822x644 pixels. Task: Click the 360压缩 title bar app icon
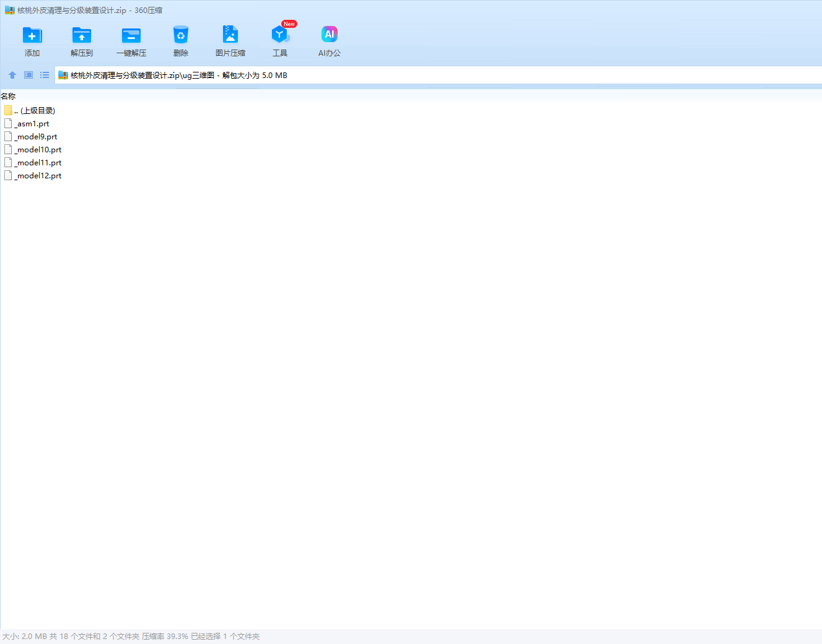click(x=9, y=10)
